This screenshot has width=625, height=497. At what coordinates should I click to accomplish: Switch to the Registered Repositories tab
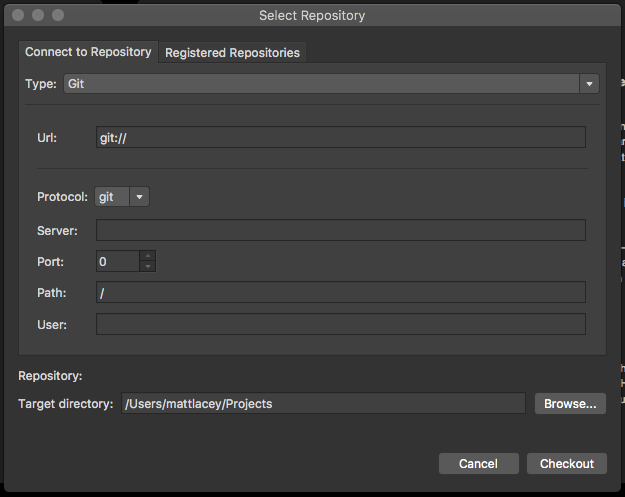[x=232, y=53]
